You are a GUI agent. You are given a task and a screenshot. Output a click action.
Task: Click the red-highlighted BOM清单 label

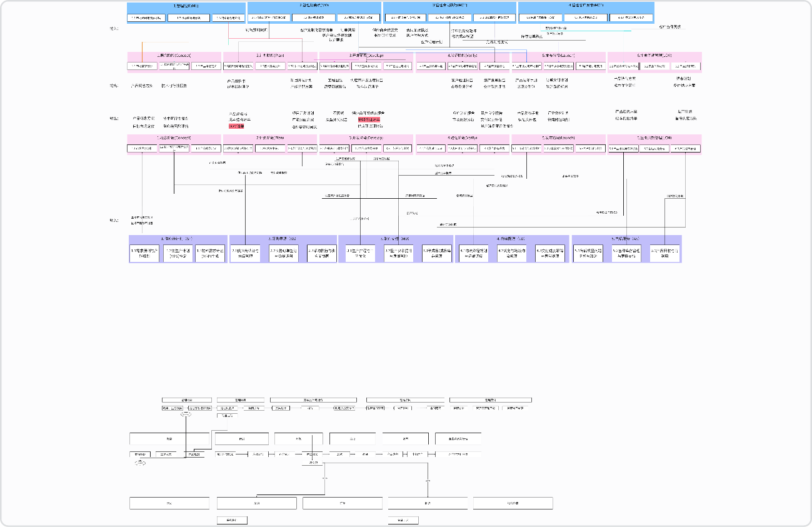pyautogui.click(x=236, y=126)
